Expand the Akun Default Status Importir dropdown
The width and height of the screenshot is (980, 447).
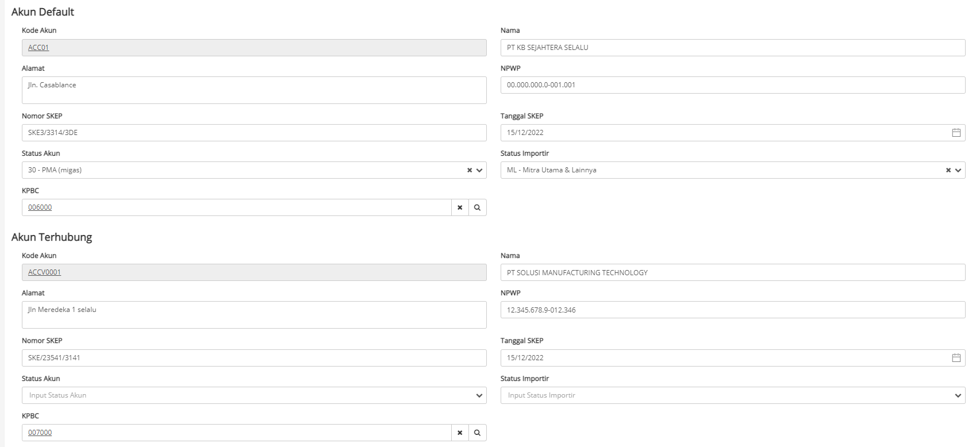958,170
